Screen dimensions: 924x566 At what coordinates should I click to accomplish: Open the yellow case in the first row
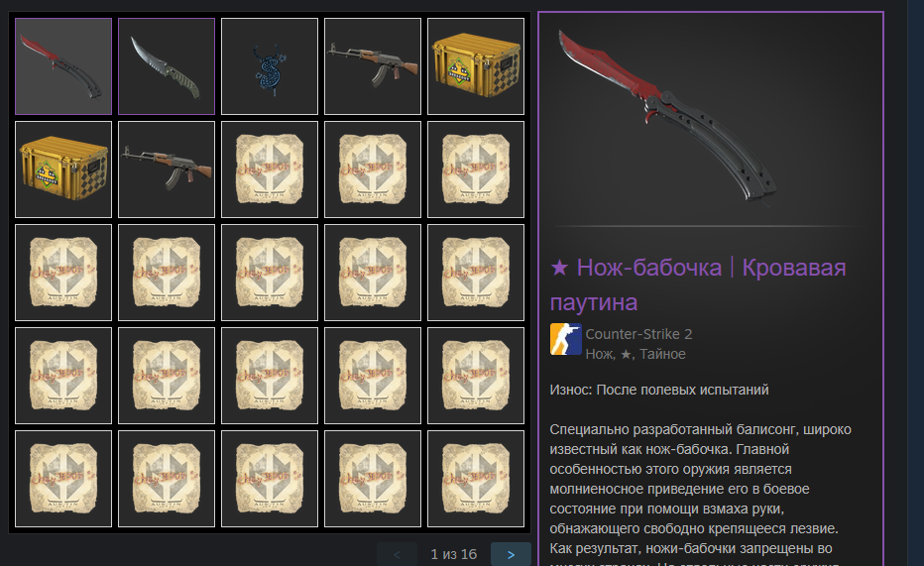pos(476,66)
